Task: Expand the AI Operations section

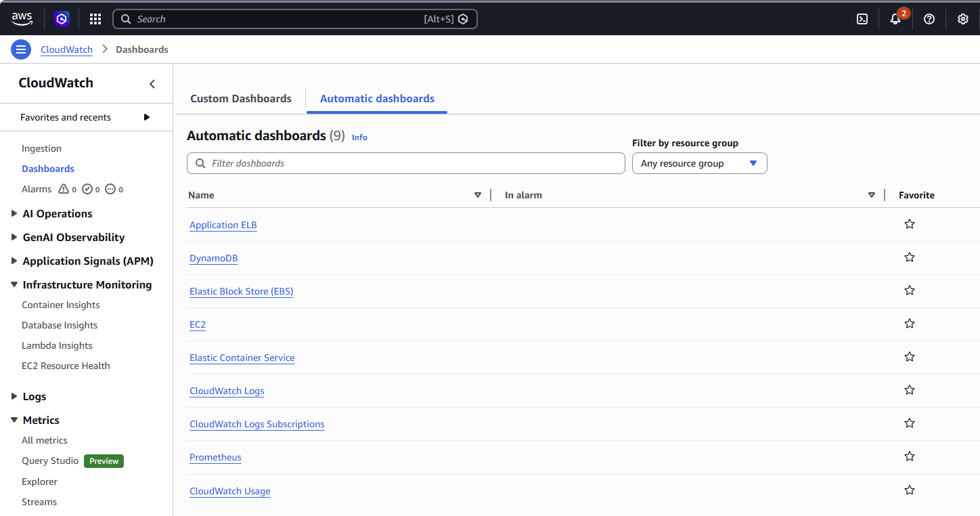Action: coord(14,213)
